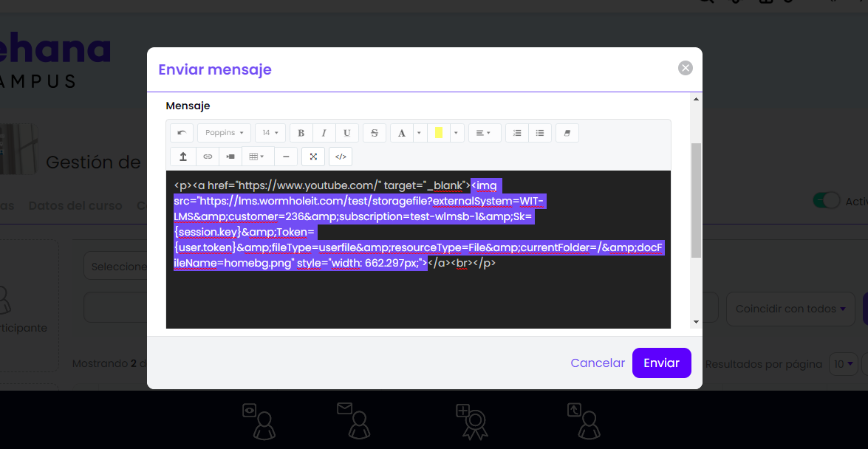
Task: Click the course thumbnail beside Gestión de
Action: (x=18, y=149)
